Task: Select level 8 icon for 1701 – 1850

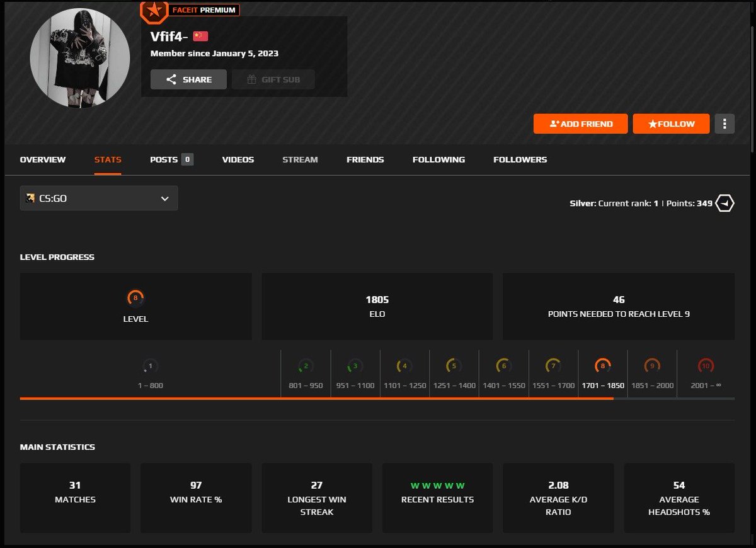Action: point(602,365)
